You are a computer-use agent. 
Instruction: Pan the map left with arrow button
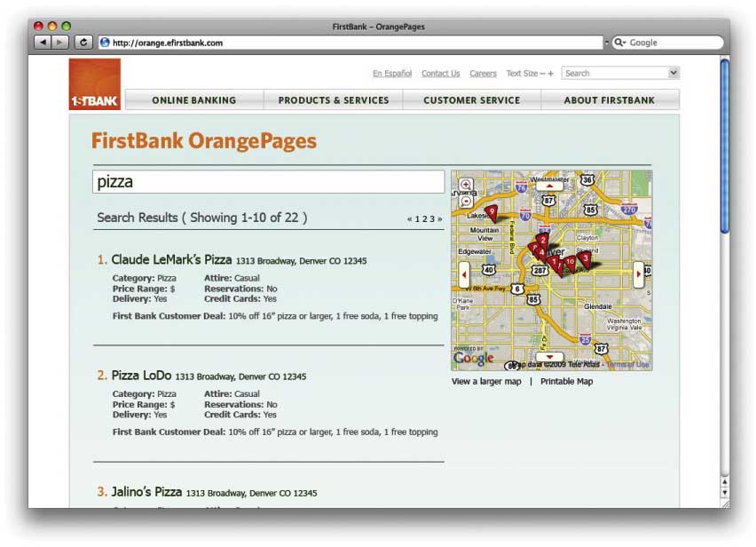point(464,274)
